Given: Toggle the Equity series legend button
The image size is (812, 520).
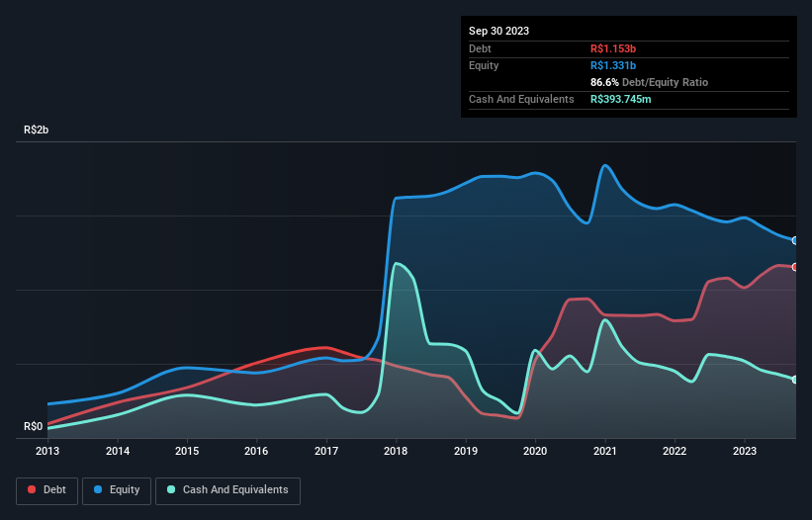Looking at the screenshot, I should click(117, 490).
